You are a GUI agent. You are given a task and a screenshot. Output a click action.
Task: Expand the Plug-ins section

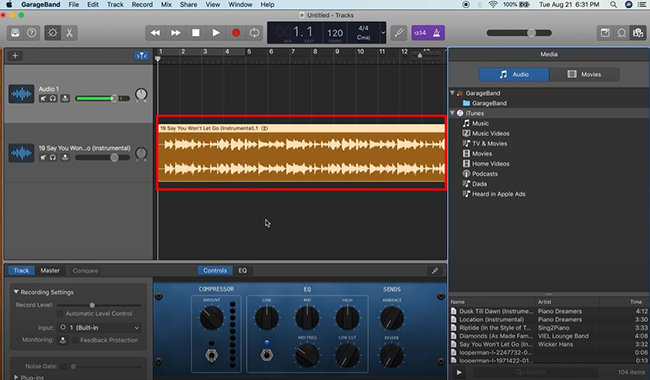coord(16,377)
